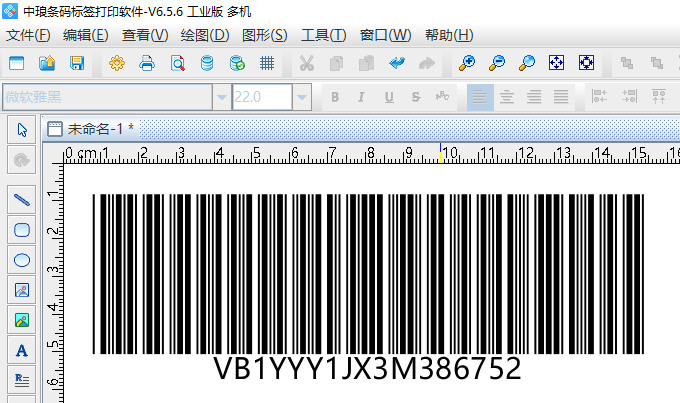Select the arrow pointer tool
The image size is (680, 403).
coord(22,130)
